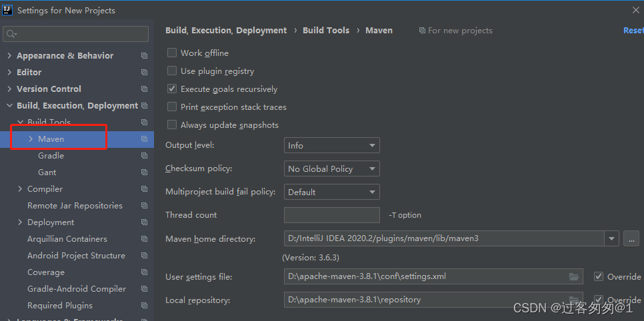Open Arquillian Containers settings
Viewport: 644px width, 321px height.
67,239
